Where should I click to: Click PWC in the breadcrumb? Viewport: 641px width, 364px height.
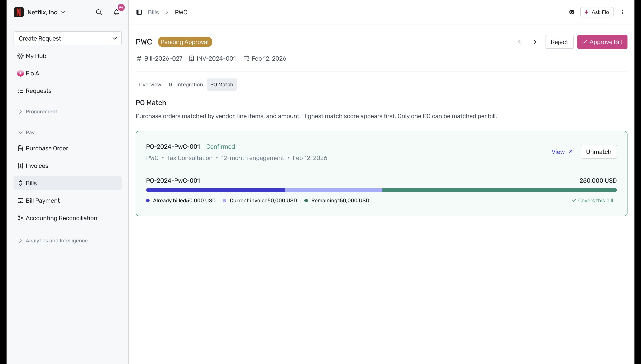tap(181, 12)
